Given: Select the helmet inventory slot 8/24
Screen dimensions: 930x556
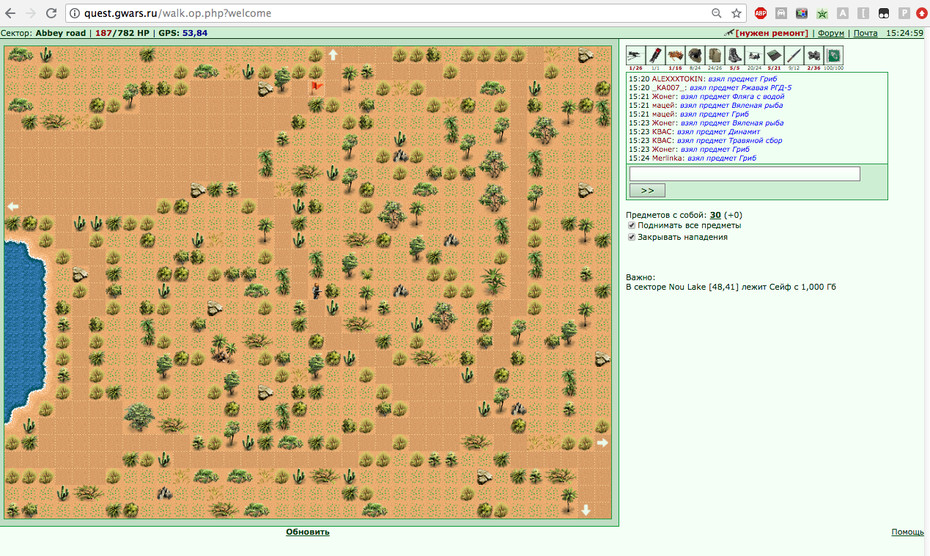Looking at the screenshot, I should point(695,56).
